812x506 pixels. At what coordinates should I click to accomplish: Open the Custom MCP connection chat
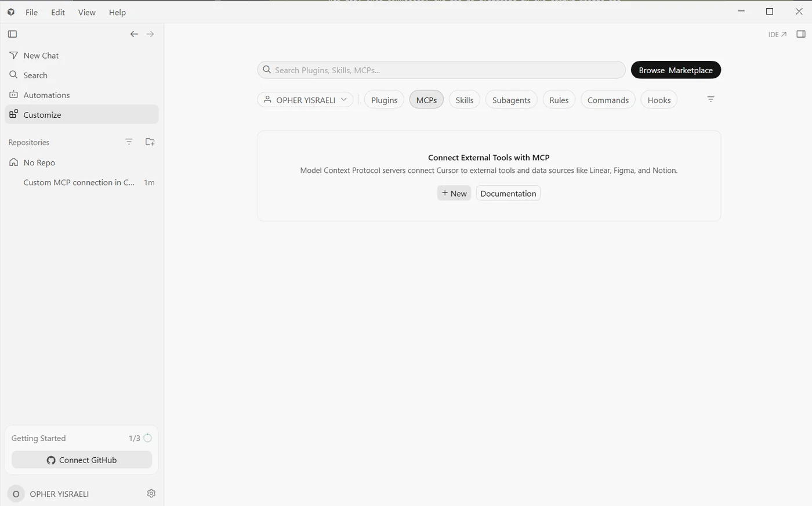[x=82, y=182]
